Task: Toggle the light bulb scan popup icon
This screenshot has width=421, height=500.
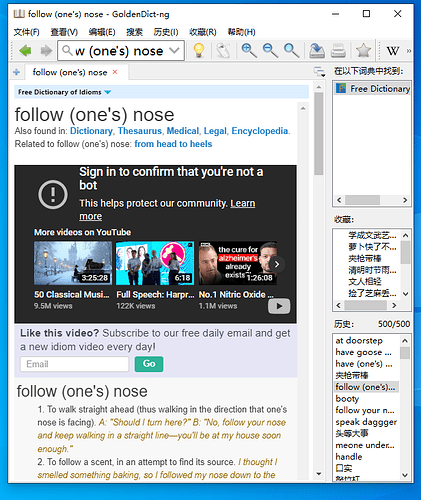Action: click(x=199, y=51)
